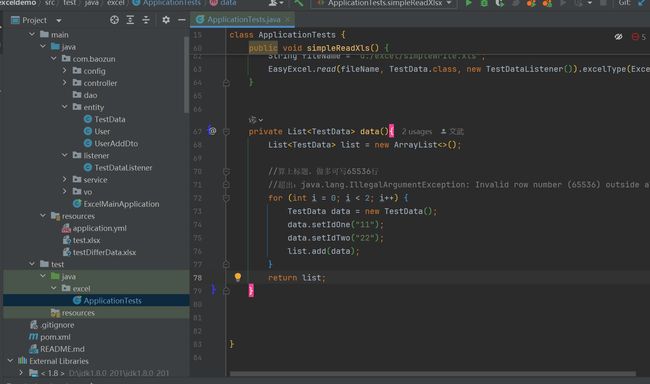Toggle fold marker beside data() method
The width and height of the screenshot is (650, 384).
(x=226, y=131)
